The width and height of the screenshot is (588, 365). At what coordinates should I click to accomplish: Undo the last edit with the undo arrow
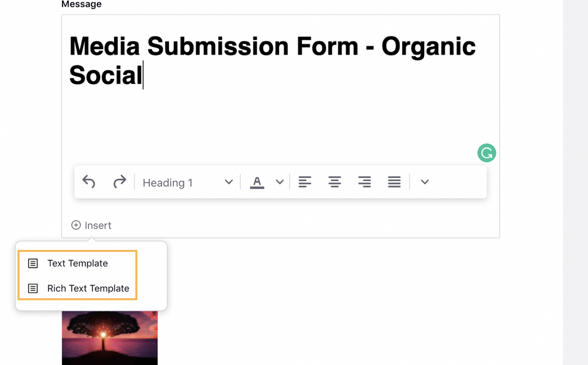(x=89, y=182)
